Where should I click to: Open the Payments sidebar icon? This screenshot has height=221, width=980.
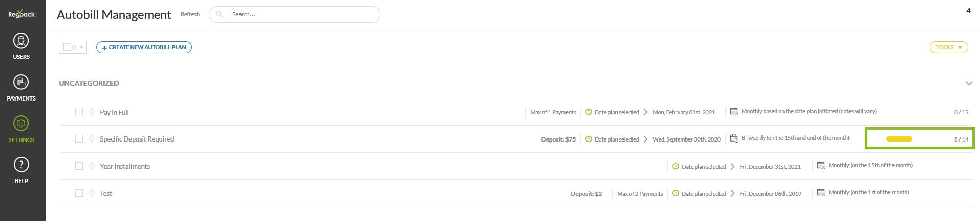[x=21, y=83]
